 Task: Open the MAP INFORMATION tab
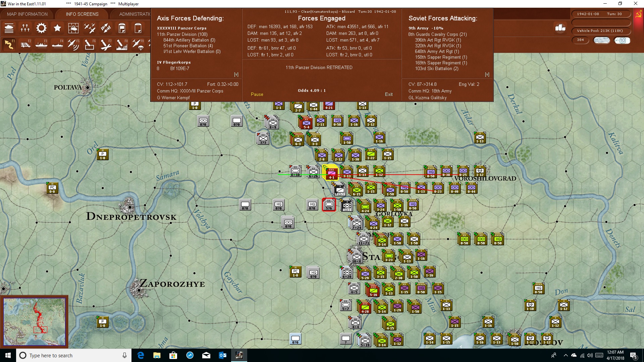tap(27, 14)
